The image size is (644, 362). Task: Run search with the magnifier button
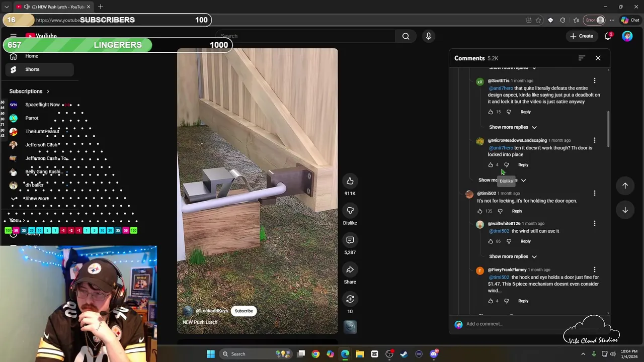(406, 36)
